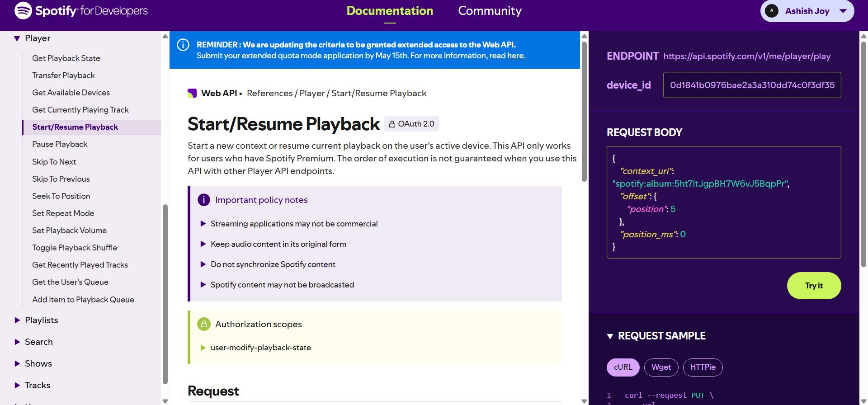This screenshot has width=868, height=405.
Task: Click the Important policy notes info icon
Action: [204, 200]
